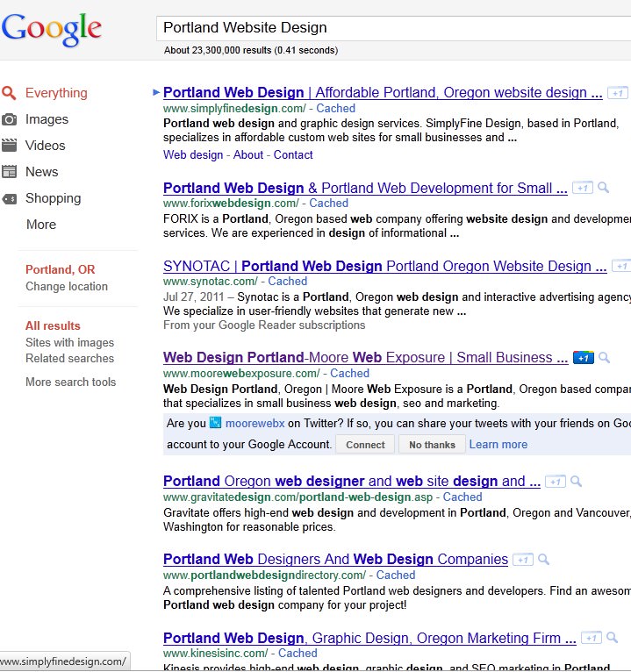631x672 pixels.
Task: Click About sitelink under SimplyFine
Action: (x=248, y=154)
